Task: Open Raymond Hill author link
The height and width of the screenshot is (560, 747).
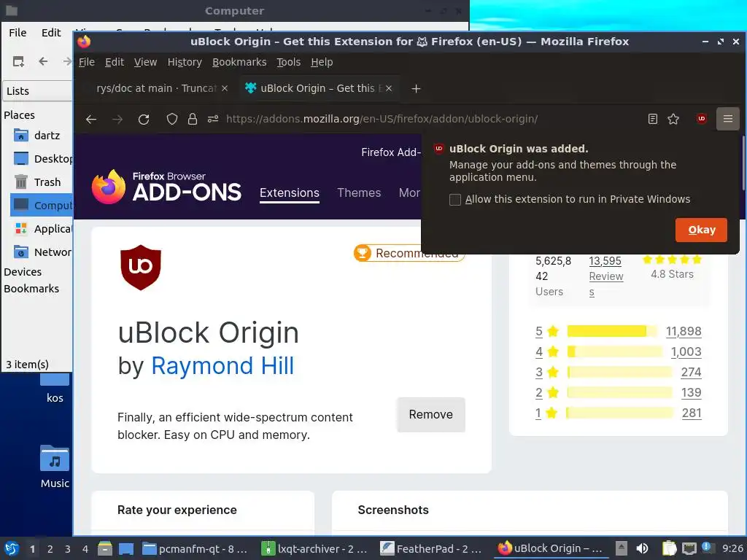Action: point(222,366)
